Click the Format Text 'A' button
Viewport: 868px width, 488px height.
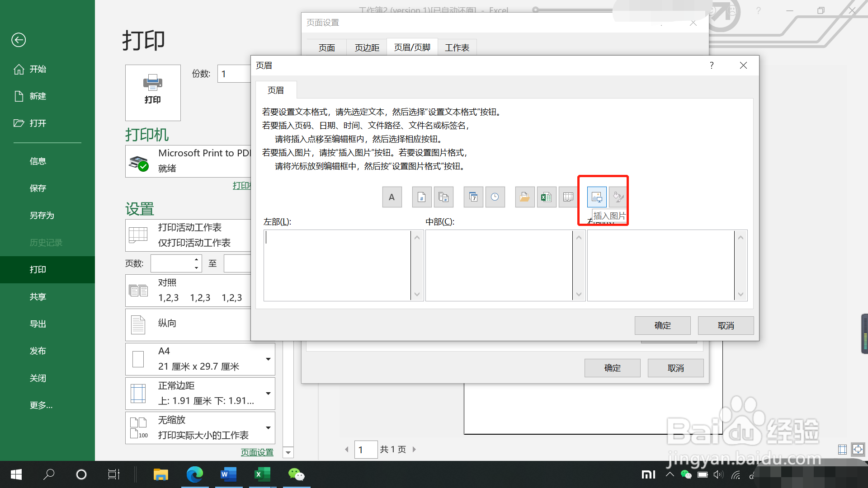coord(392,197)
